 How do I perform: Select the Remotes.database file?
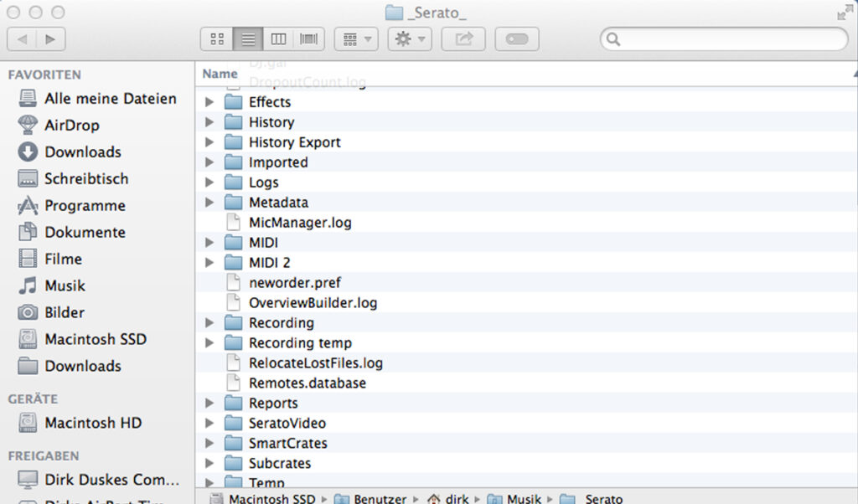[x=307, y=383]
